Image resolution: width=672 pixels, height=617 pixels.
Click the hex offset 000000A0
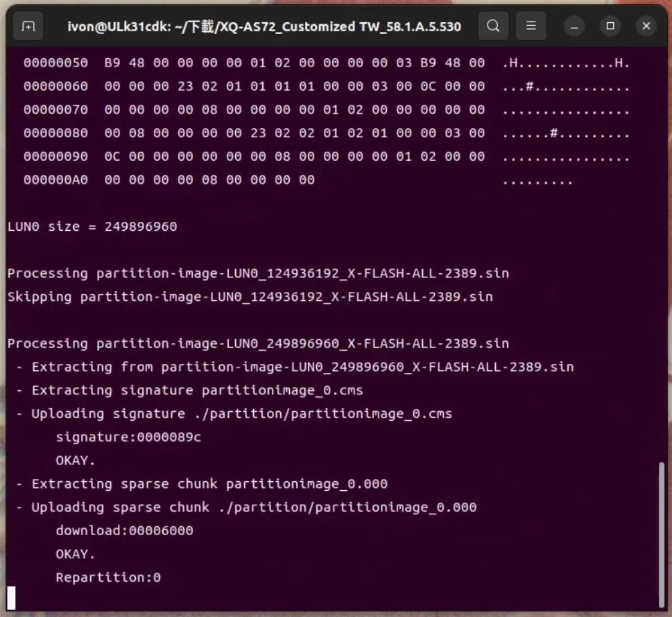point(55,180)
